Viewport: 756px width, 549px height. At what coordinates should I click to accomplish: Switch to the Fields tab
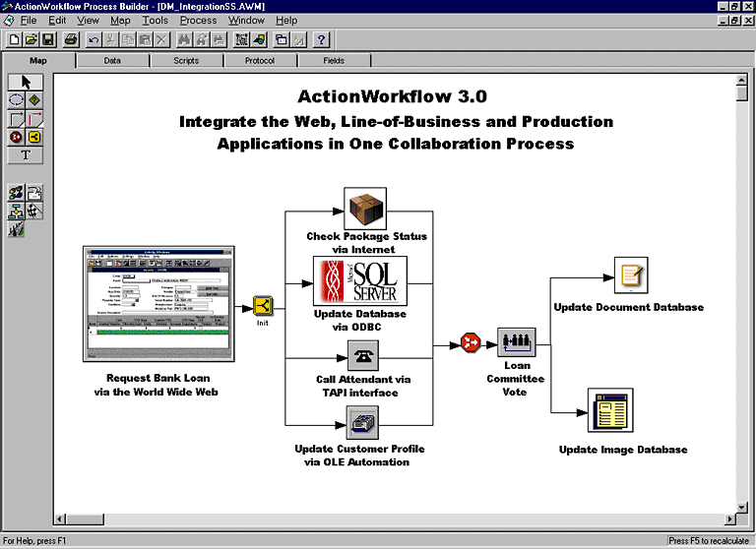click(334, 61)
